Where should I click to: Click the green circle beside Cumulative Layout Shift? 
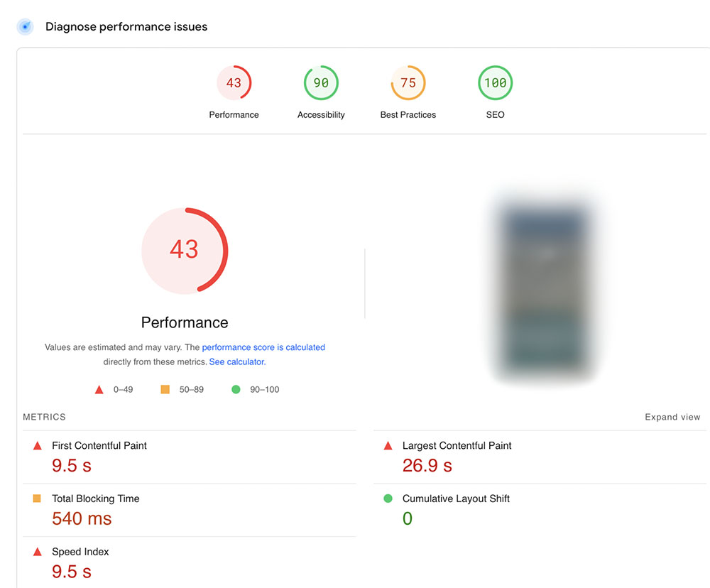388,499
